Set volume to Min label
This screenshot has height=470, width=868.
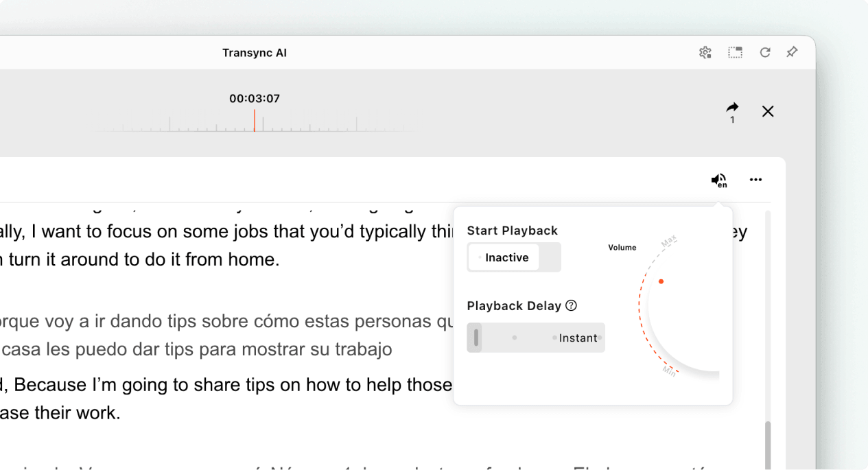670,371
